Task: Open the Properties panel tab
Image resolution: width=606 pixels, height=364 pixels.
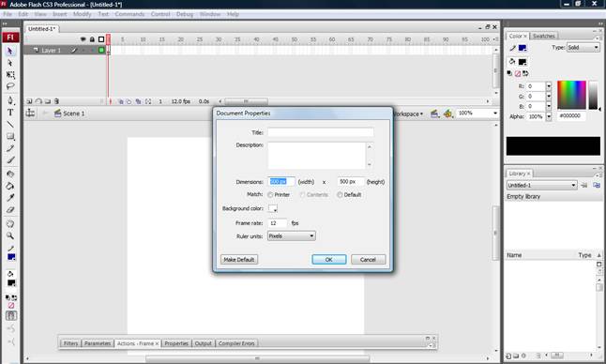Action: 176,343
